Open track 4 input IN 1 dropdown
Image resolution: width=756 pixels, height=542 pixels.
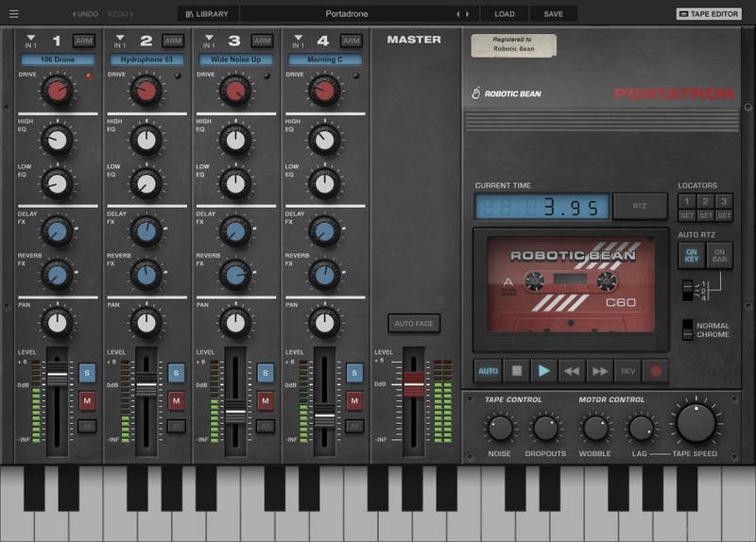click(x=298, y=42)
